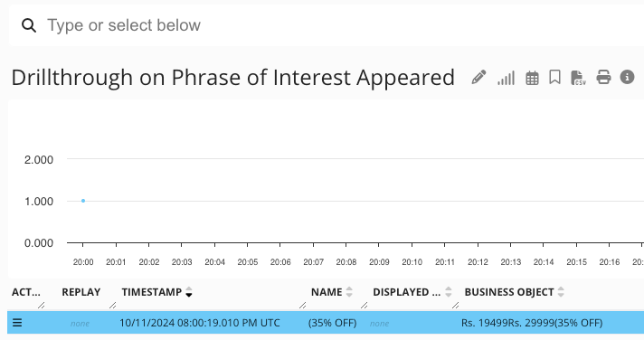Show report info via info icon
Viewport: 644px width, 340px height.
point(627,77)
